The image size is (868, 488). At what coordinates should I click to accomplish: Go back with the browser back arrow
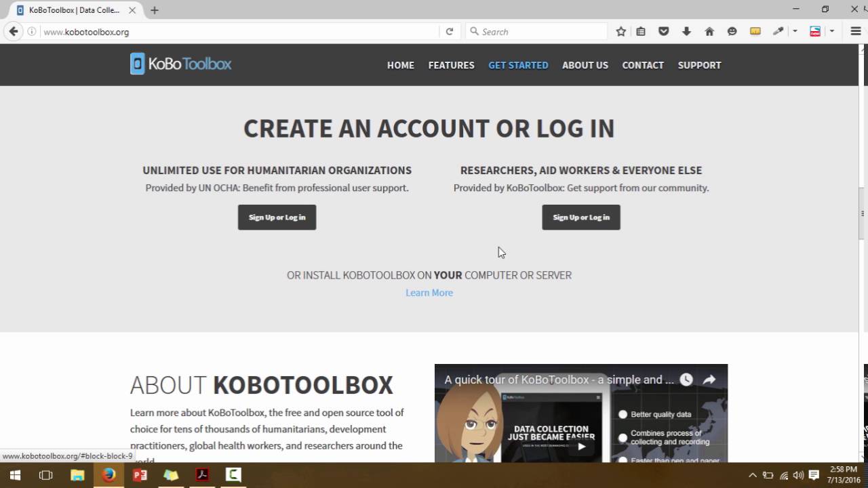(x=13, y=31)
